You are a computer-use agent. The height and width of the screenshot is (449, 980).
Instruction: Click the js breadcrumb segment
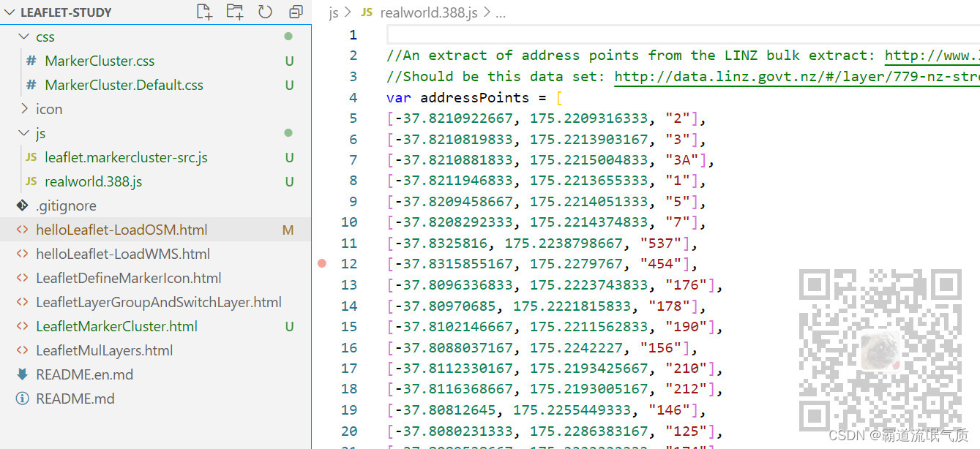pyautogui.click(x=334, y=12)
